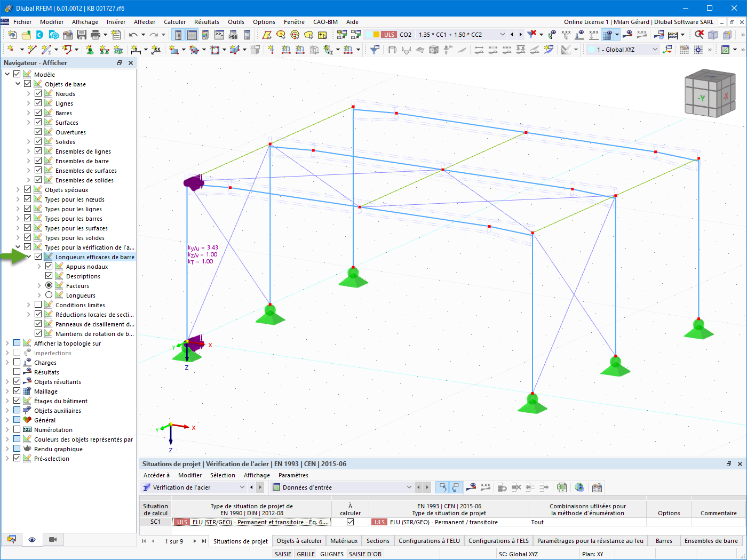Click the ULS red tag in the load toolbar

click(390, 35)
